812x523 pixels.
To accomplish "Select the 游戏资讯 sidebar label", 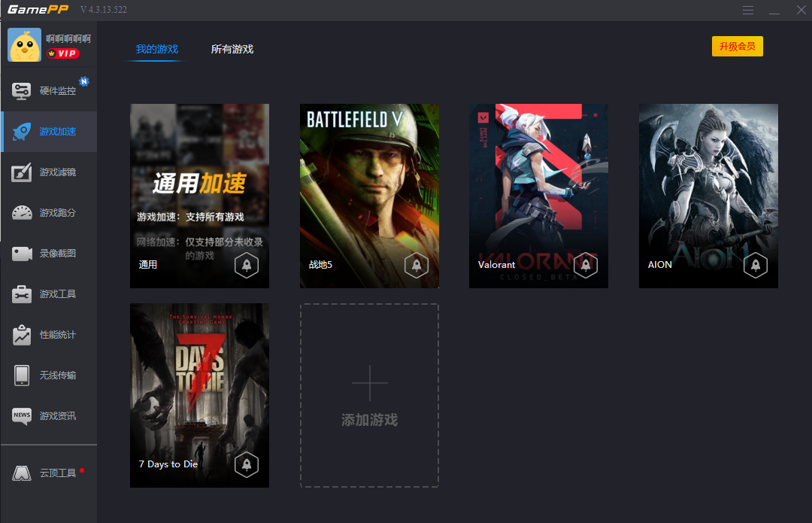I will (58, 415).
